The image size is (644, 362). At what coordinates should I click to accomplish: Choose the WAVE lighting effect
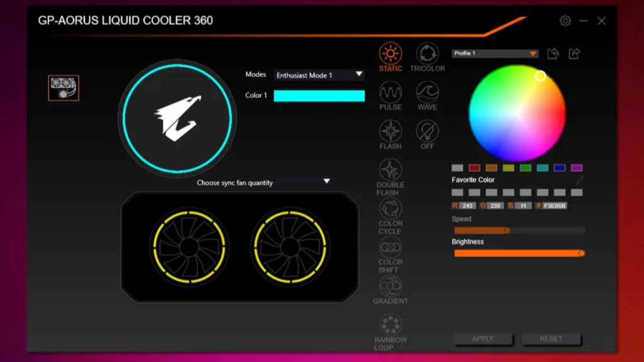tap(427, 96)
